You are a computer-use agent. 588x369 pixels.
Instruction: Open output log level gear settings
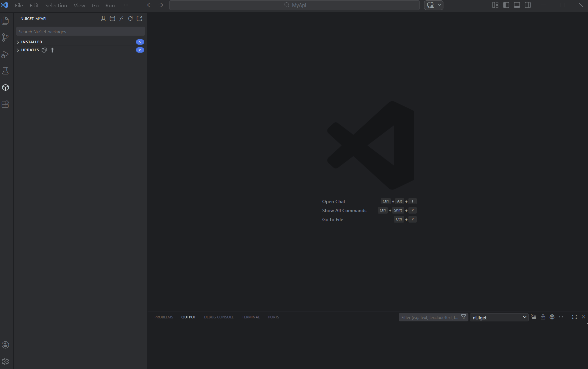click(552, 317)
